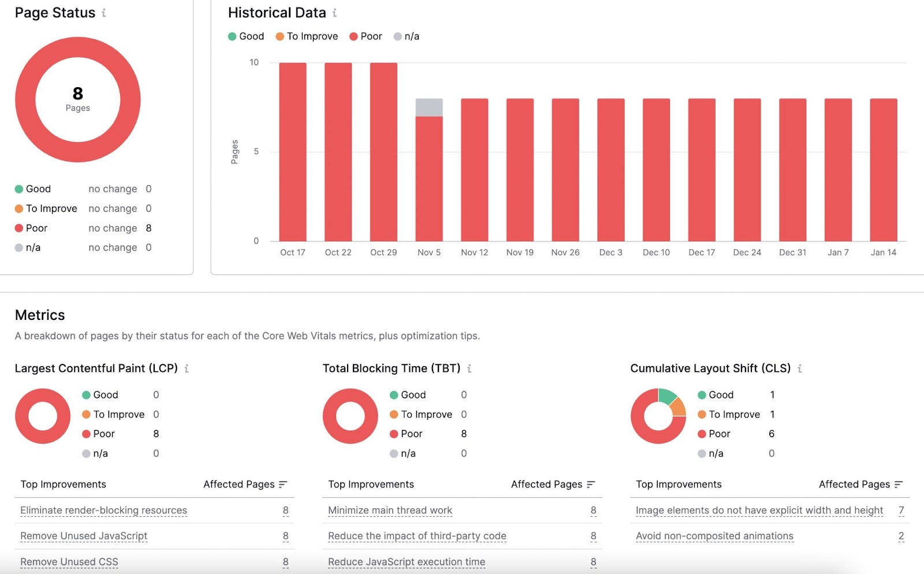Click the sort icon in LCP Affected Pages column
Image resolution: width=924 pixels, height=574 pixels.
[x=283, y=484]
